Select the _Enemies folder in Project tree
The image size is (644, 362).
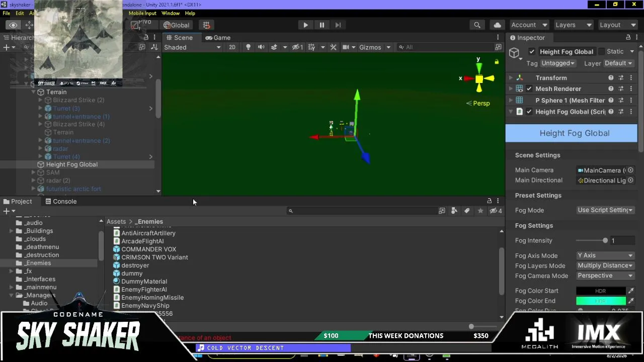tap(38, 263)
